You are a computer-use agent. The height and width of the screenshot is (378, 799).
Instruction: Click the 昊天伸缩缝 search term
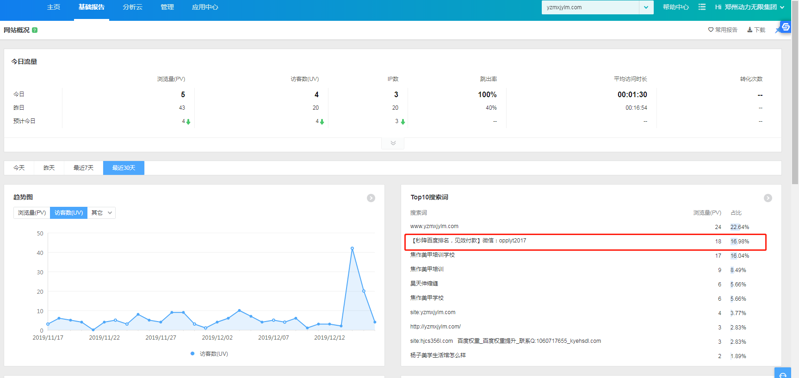(424, 283)
